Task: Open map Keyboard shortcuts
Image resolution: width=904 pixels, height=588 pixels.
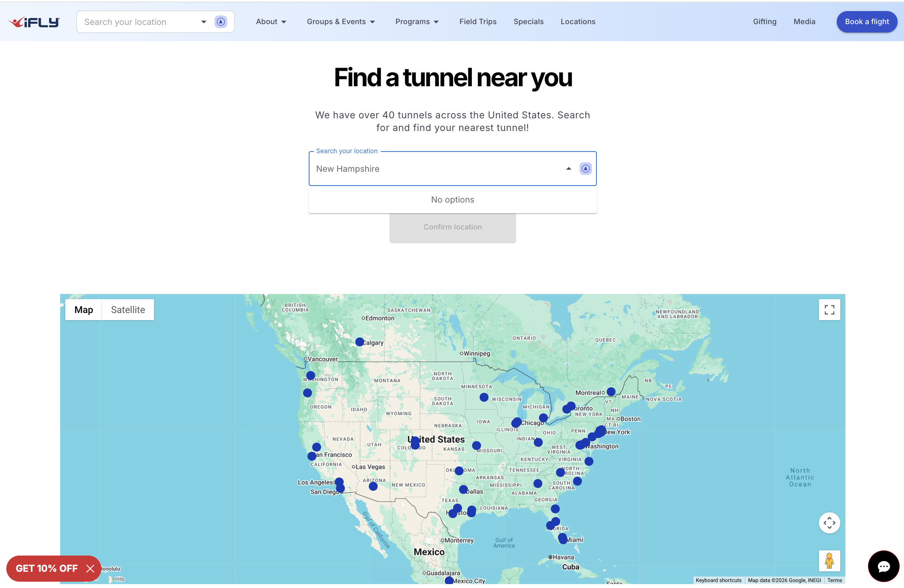Action: 718,580
